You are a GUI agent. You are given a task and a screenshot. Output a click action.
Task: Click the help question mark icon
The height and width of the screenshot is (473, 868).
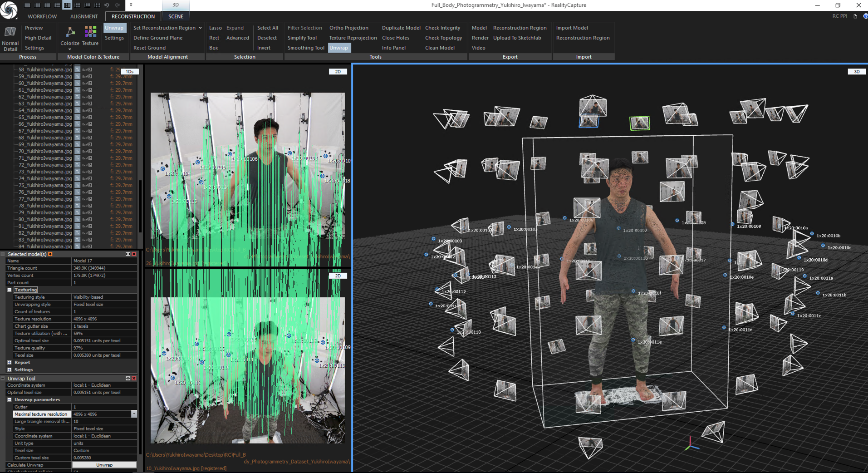tap(865, 16)
